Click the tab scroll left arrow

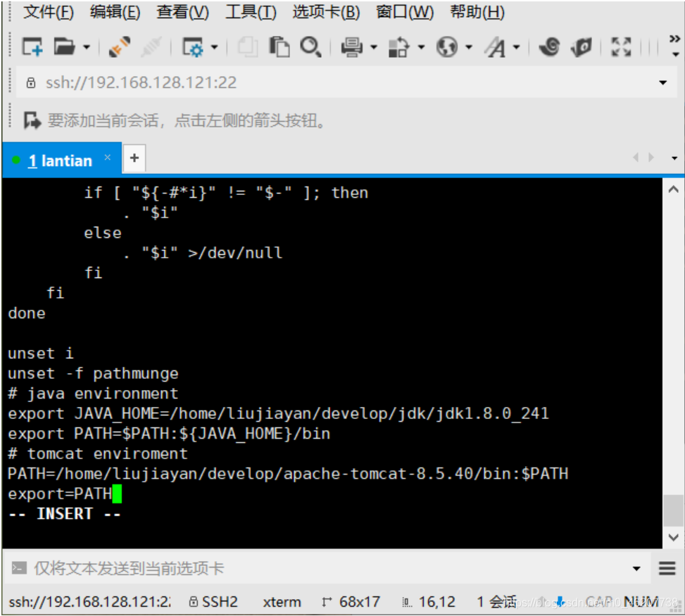click(x=636, y=157)
